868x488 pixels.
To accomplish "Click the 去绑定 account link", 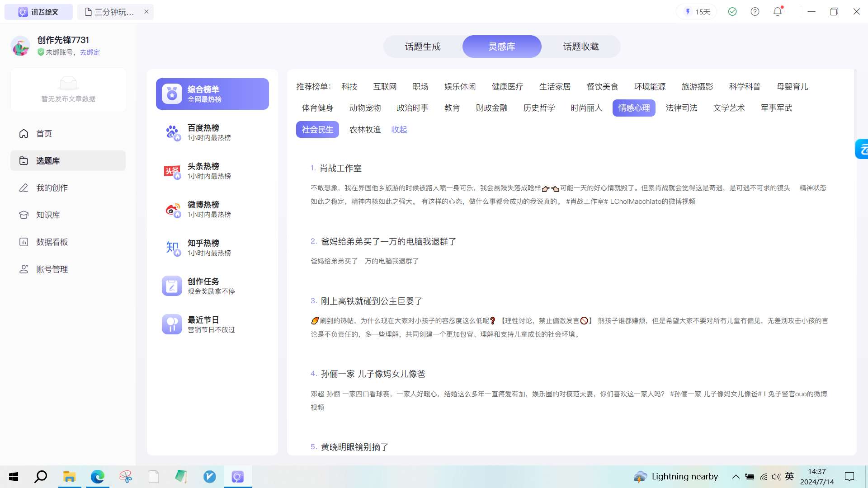I will pyautogui.click(x=90, y=52).
